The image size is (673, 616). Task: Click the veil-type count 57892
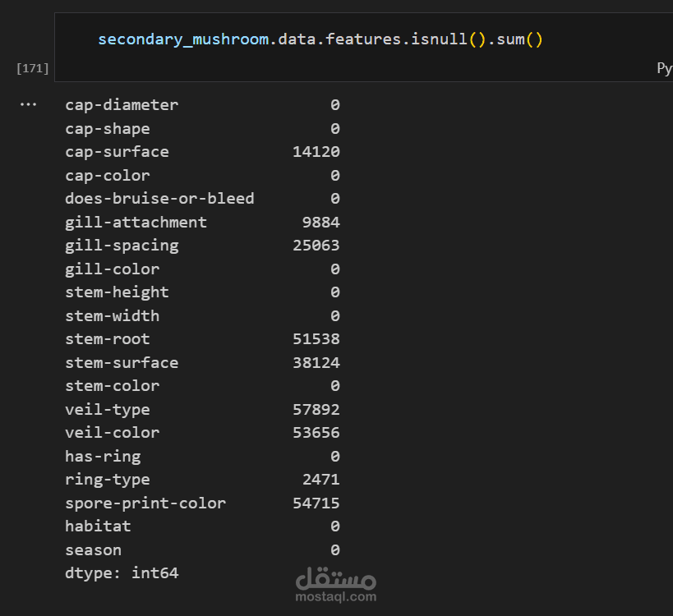(x=316, y=410)
